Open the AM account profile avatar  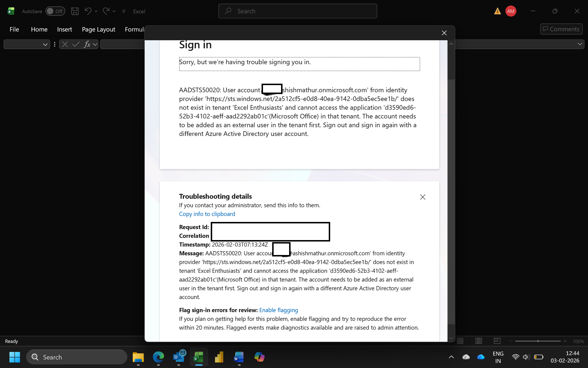[511, 11]
